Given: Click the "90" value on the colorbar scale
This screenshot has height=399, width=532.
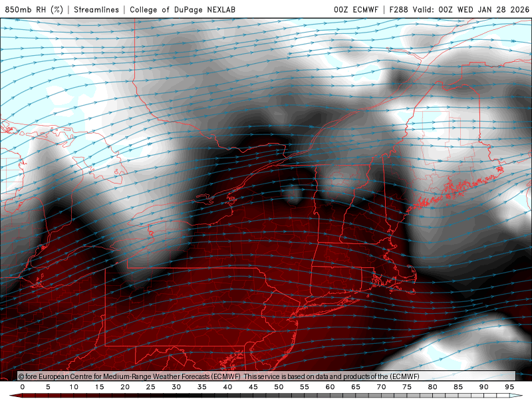Looking at the screenshot, I should 484,387.
